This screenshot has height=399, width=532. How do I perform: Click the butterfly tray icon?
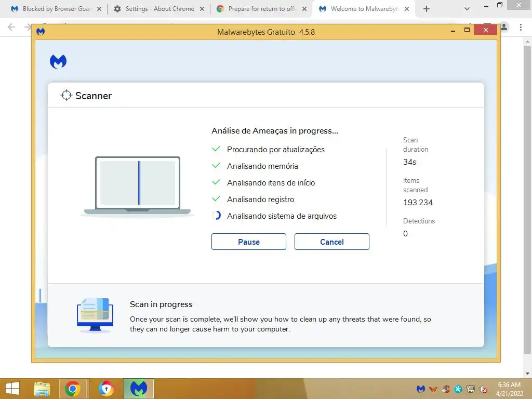click(433, 389)
